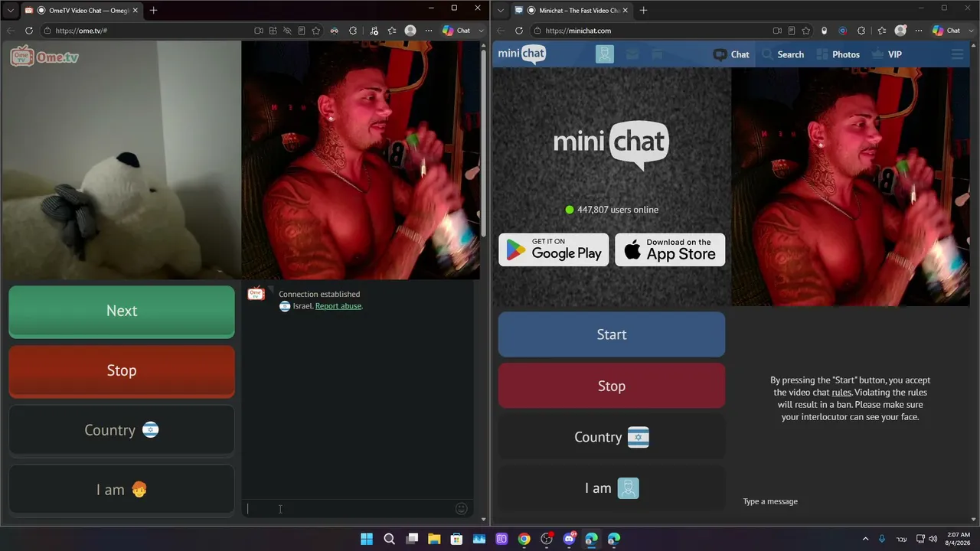Open the taskbar clock showing 2:07 AM

pyautogui.click(x=958, y=539)
